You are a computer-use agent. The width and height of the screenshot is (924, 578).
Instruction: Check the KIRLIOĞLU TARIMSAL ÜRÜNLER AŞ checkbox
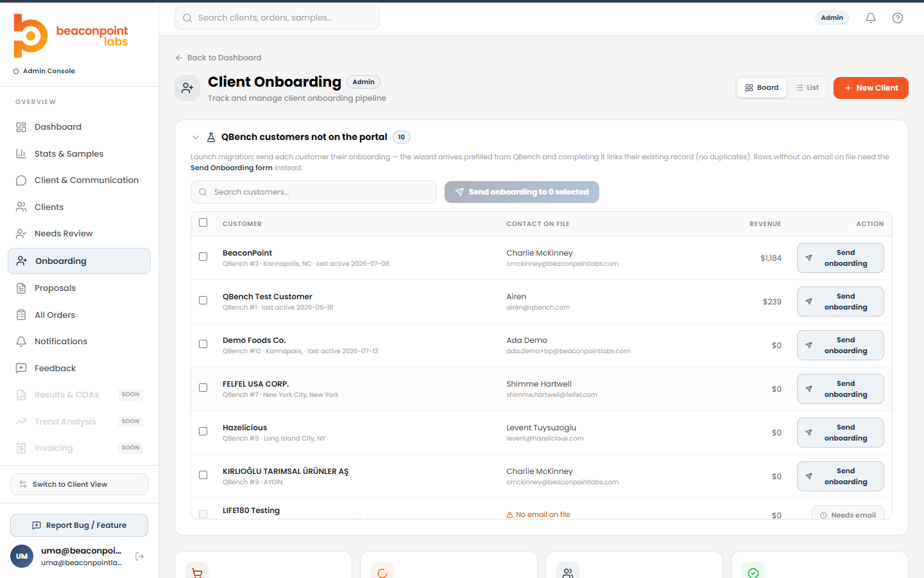pyautogui.click(x=203, y=475)
